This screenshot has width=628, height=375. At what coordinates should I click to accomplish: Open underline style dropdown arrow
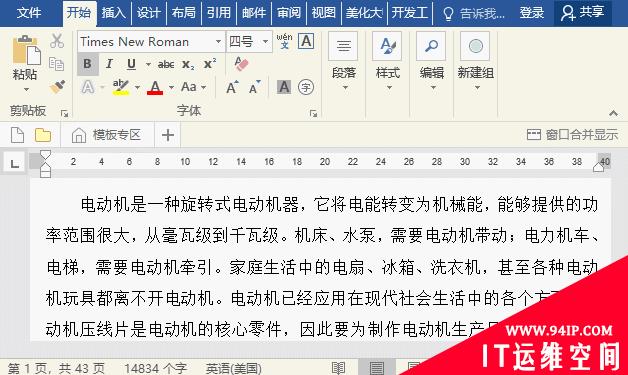(x=148, y=65)
